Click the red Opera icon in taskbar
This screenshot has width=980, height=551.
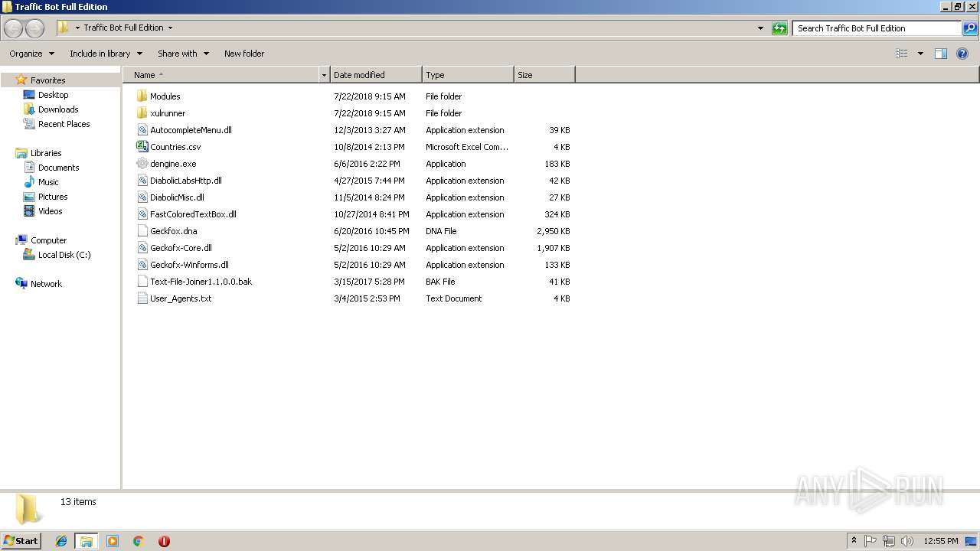pos(164,541)
